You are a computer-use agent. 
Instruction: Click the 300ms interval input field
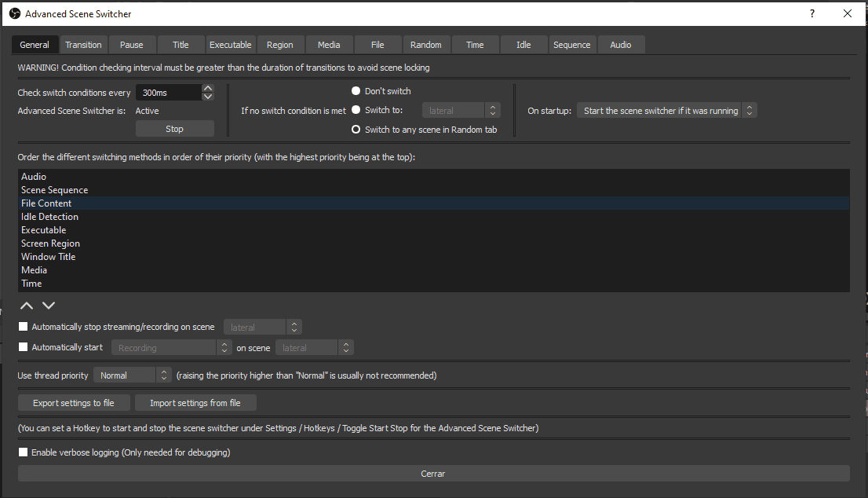click(168, 93)
